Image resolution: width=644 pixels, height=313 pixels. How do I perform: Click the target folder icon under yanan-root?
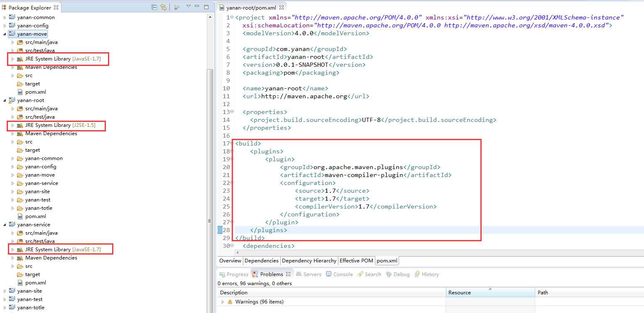[20, 150]
